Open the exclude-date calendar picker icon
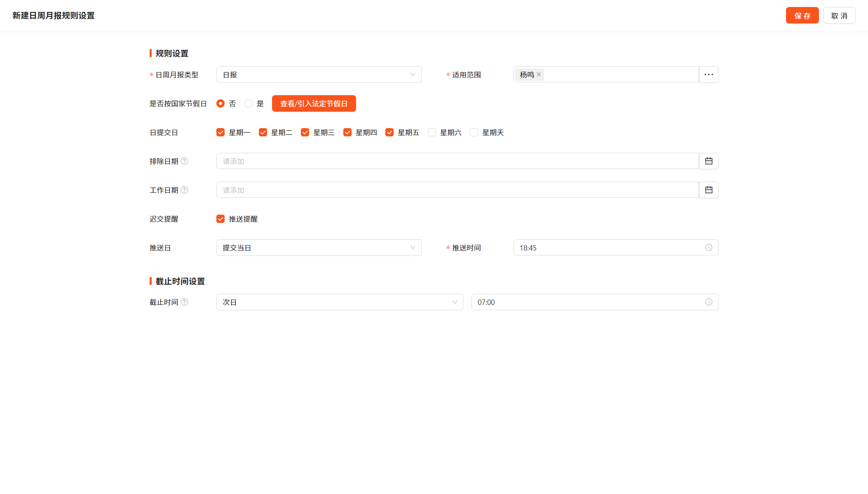 [x=708, y=161]
